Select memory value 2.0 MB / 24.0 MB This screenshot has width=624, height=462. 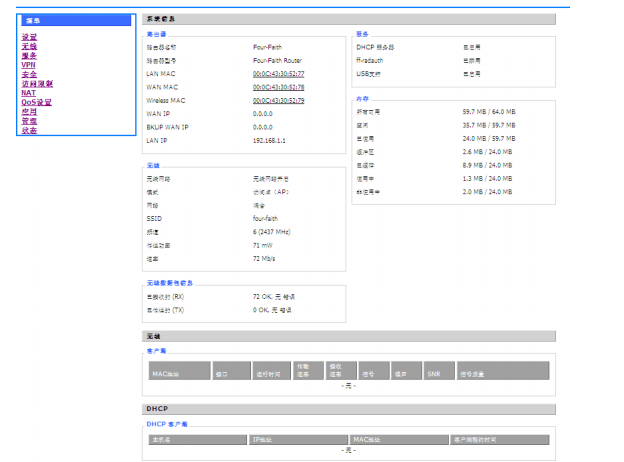pyautogui.click(x=487, y=192)
